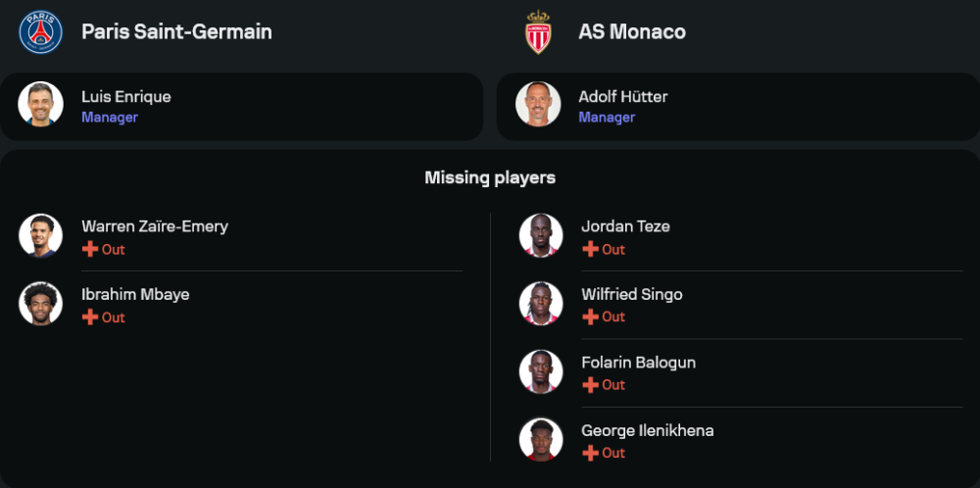Click the injury cross under George Ilenikhena
The width and height of the screenshot is (980, 488).
tap(590, 453)
